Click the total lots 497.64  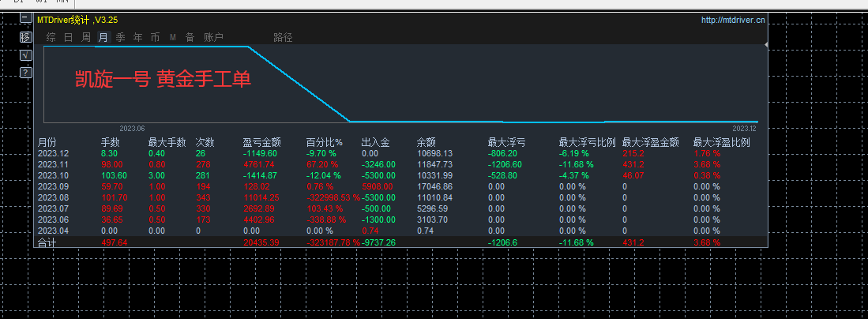pyautogui.click(x=114, y=242)
